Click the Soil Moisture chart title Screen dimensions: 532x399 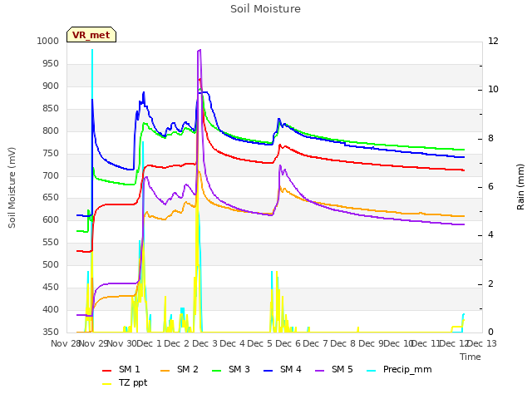pyautogui.click(x=266, y=9)
